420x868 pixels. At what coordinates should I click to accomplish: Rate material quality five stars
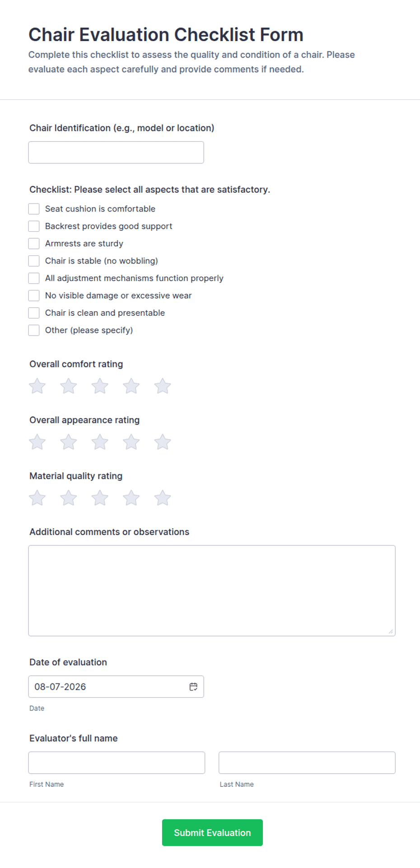163,498
